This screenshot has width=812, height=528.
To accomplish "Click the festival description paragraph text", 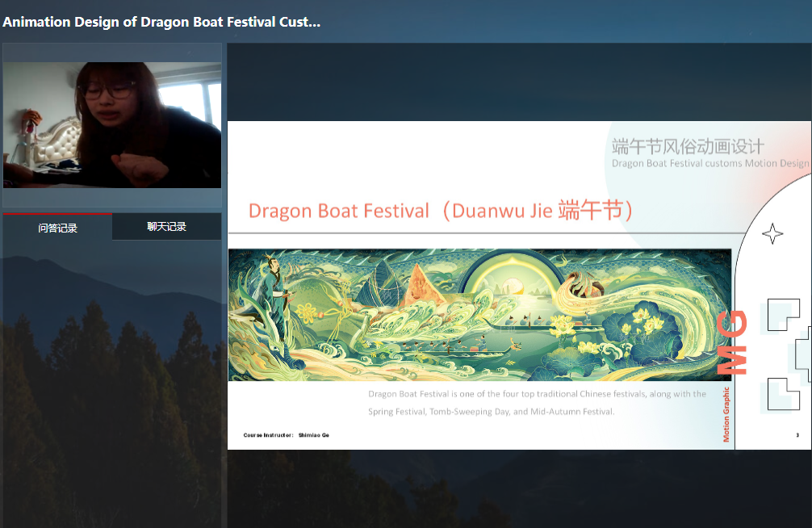I will pyautogui.click(x=537, y=403).
